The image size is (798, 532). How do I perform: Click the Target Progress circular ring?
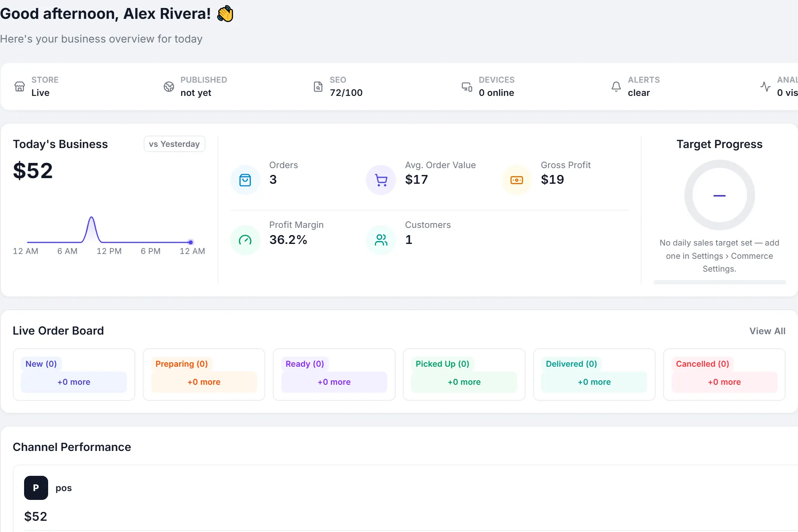pyautogui.click(x=719, y=195)
